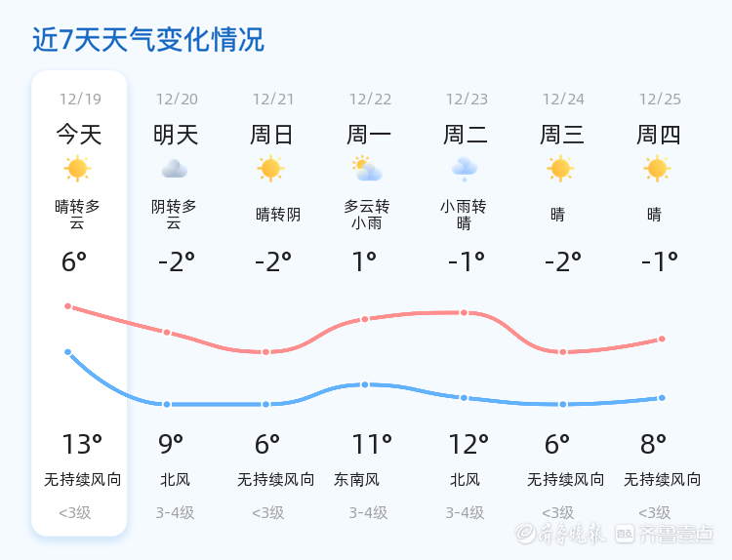The height and width of the screenshot is (560, 732).
Task: Click the partly cloudy icon under 周一
Action: (368, 170)
